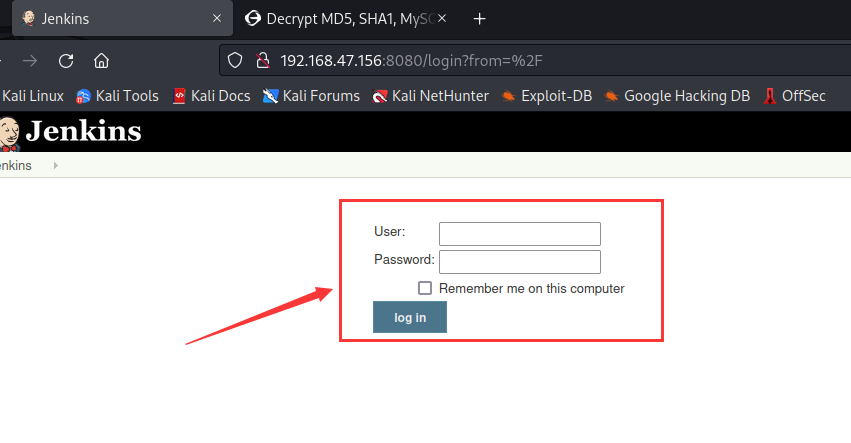The image size is (851, 443).
Task: Expand the Jenkins breadcrumb arrow
Action: [x=55, y=166]
